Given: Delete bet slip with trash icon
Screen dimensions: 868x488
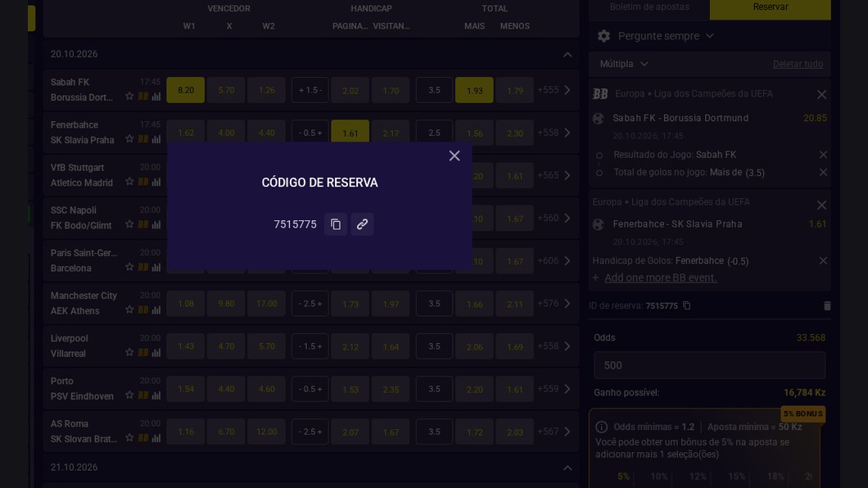Looking at the screenshot, I should tap(827, 306).
